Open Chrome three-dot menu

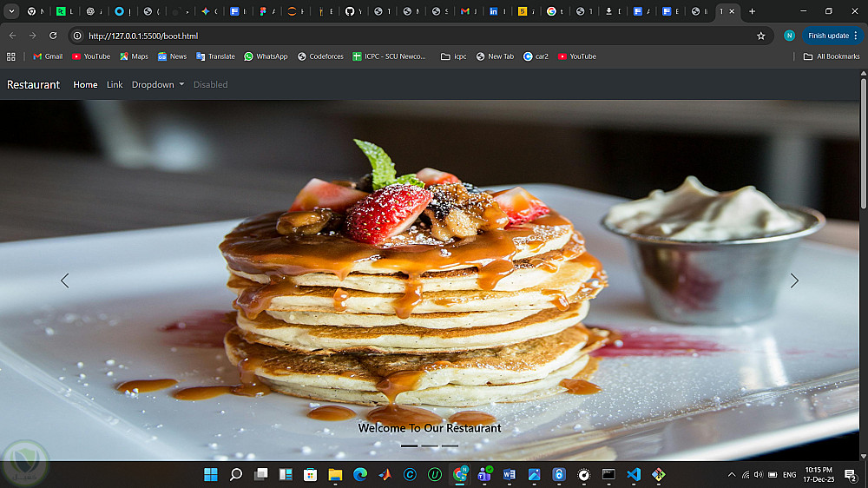(x=856, y=36)
